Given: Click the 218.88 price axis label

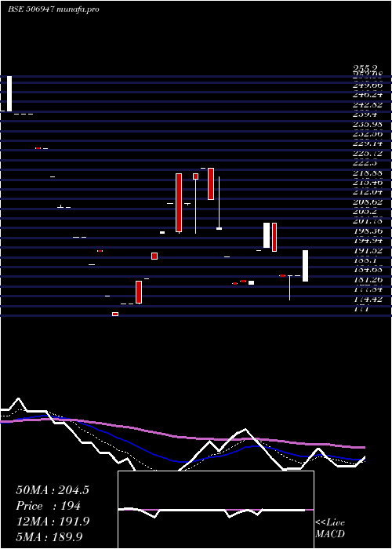Looking at the screenshot, I should (x=368, y=173).
